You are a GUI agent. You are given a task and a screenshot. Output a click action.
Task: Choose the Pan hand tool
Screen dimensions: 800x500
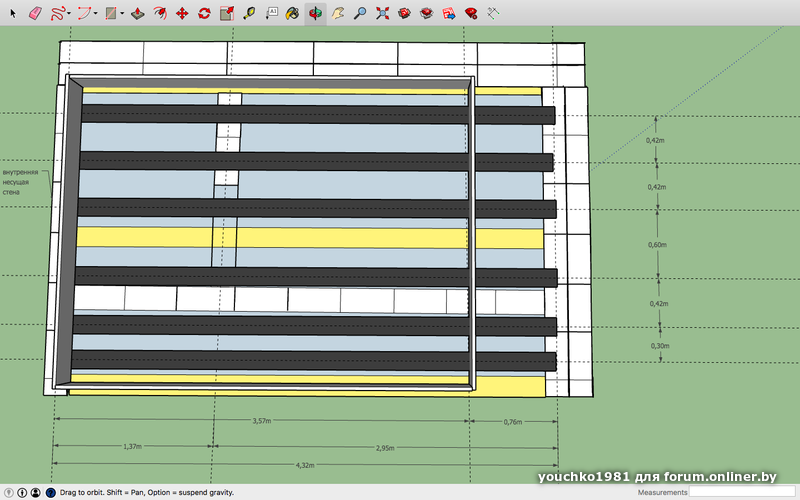click(338, 14)
